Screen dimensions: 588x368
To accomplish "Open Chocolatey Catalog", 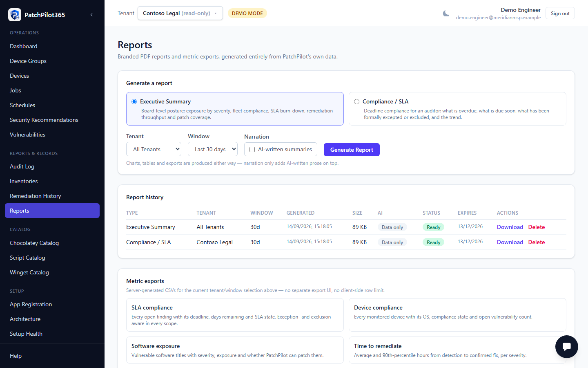I will click(x=52, y=243).
